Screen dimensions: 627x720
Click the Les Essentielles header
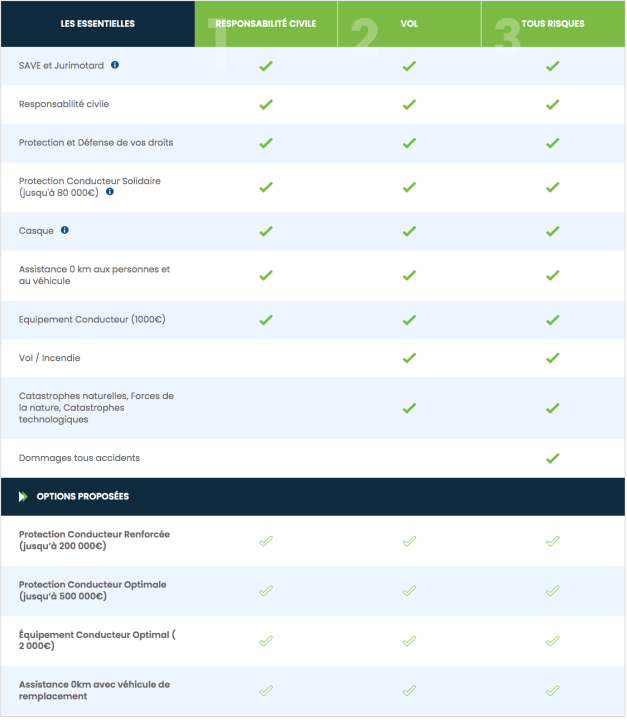(98, 23)
